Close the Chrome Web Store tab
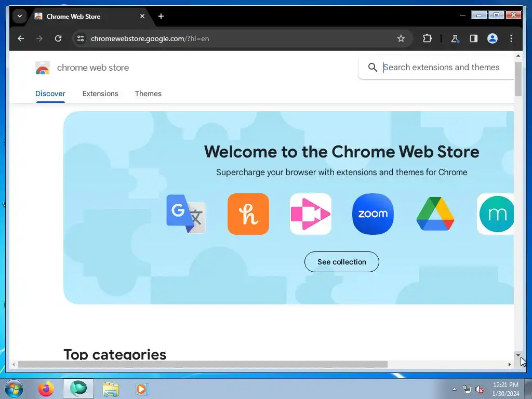This screenshot has height=399, width=532. pyautogui.click(x=142, y=16)
